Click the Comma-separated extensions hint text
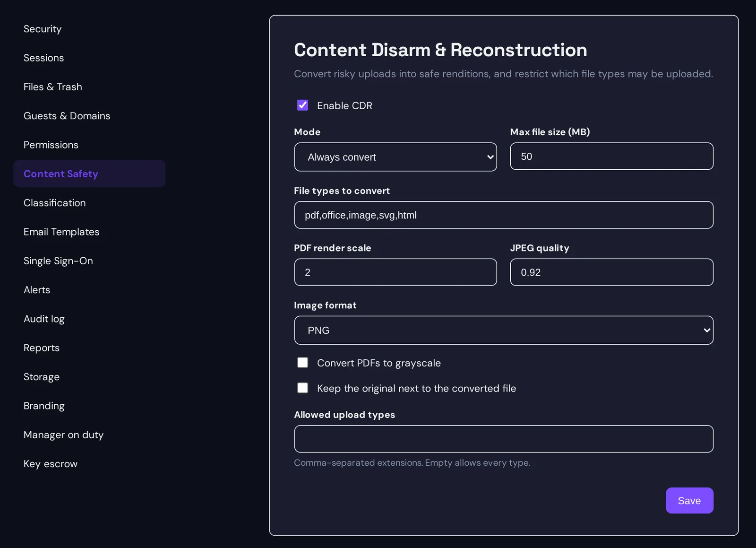Screen dimensions: 756x548 (x=412, y=462)
